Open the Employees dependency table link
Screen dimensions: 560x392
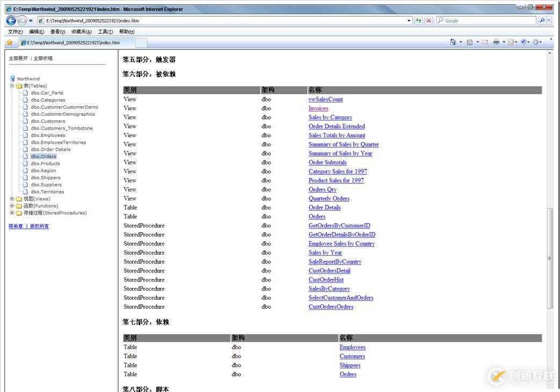[x=353, y=347]
